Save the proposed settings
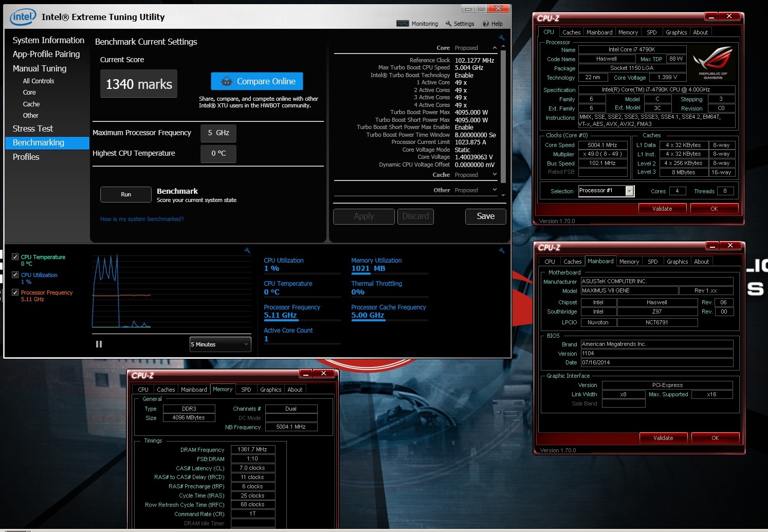The height and width of the screenshot is (532, 768). click(486, 216)
